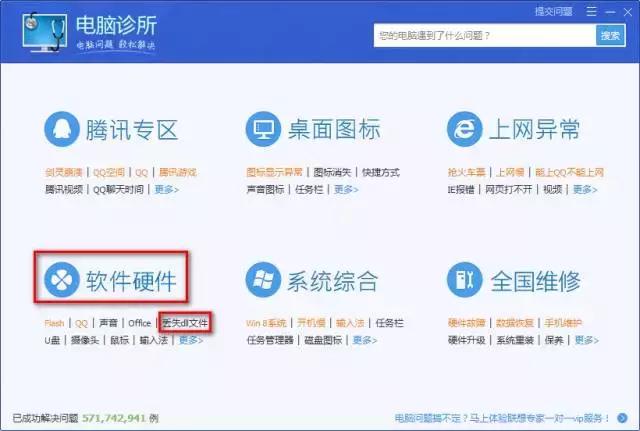Open the 丢失dll文件 link
640x431 pixels.
[x=185, y=323]
